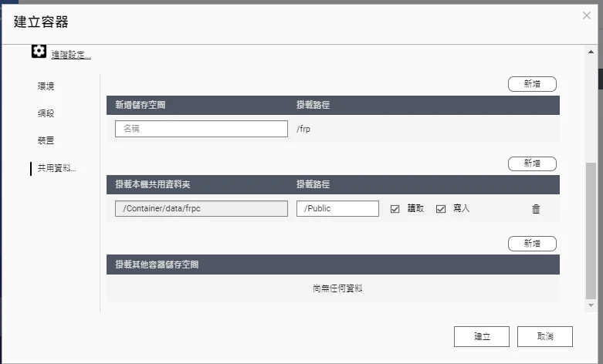Switch to the 網路 network settings tab

coord(46,113)
